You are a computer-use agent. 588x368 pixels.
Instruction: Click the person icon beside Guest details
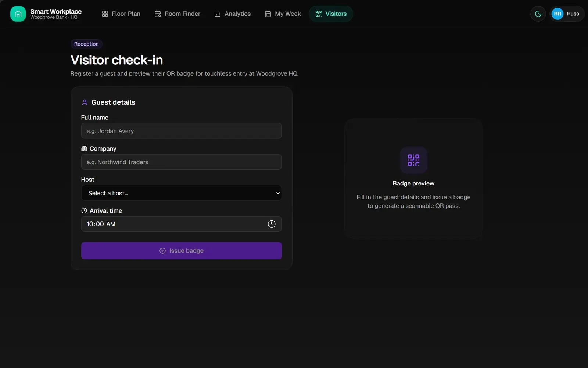(x=85, y=102)
